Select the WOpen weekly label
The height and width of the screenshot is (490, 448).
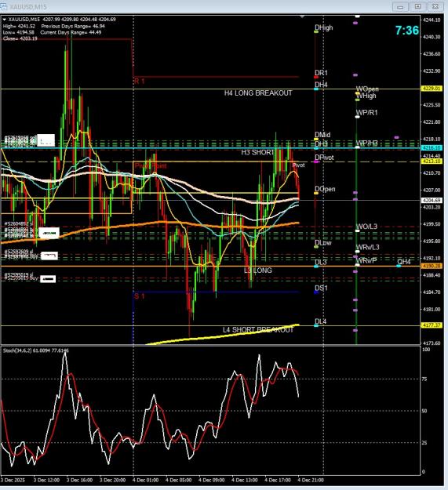[x=367, y=89]
